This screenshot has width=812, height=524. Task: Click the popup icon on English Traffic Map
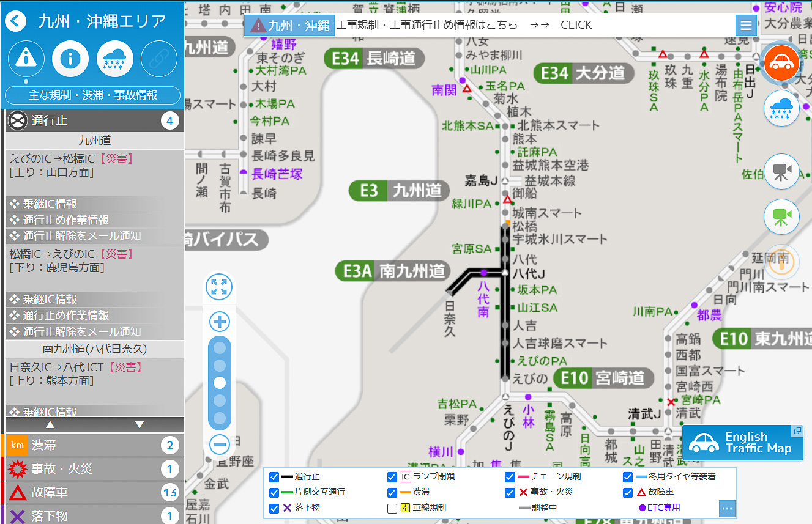click(x=797, y=431)
